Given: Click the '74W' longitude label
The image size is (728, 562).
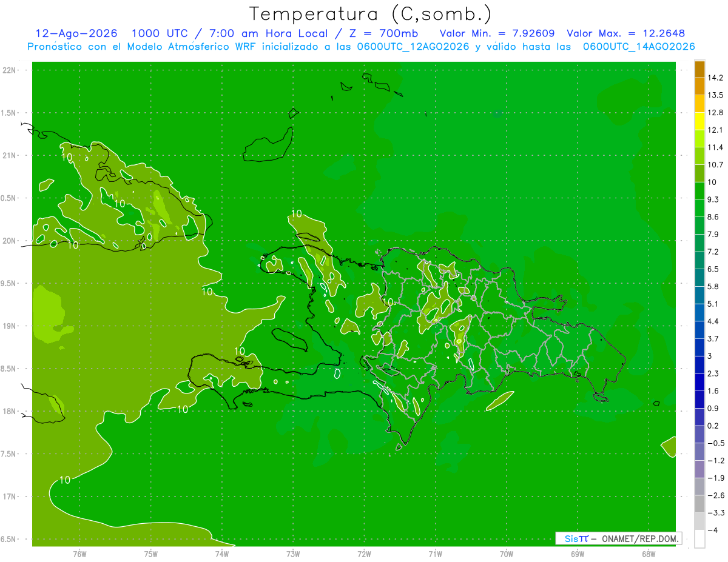Looking at the screenshot, I should [x=222, y=553].
